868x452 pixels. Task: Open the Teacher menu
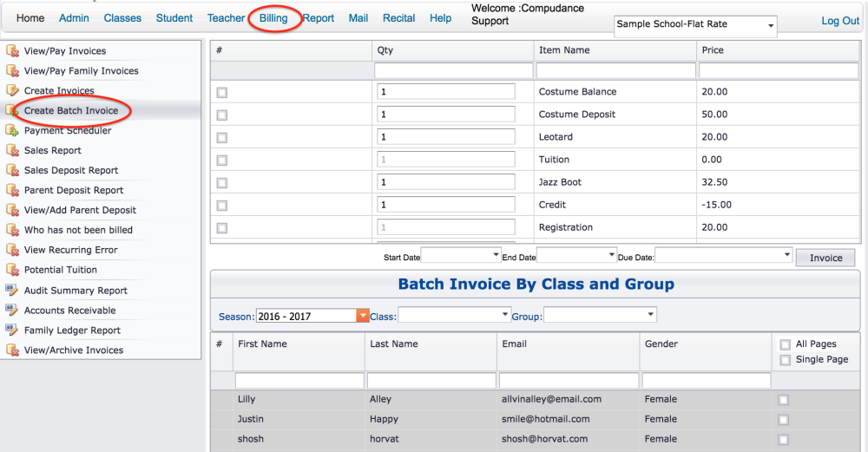pos(226,18)
